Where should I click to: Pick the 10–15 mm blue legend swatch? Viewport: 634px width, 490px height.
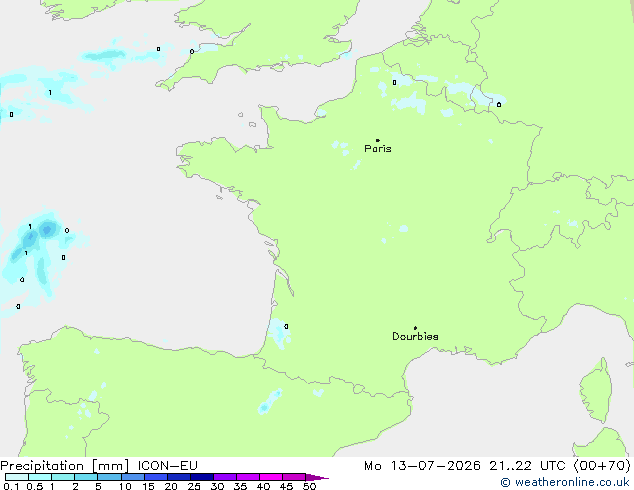point(132,477)
